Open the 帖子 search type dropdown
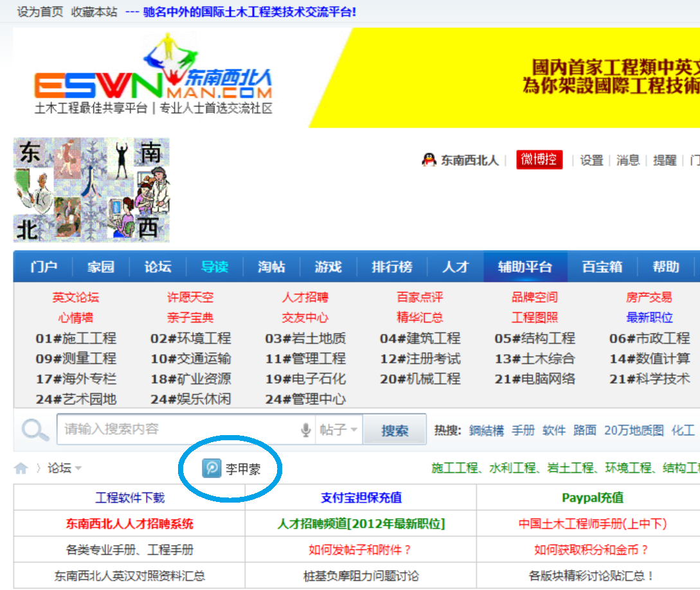 coord(339,430)
